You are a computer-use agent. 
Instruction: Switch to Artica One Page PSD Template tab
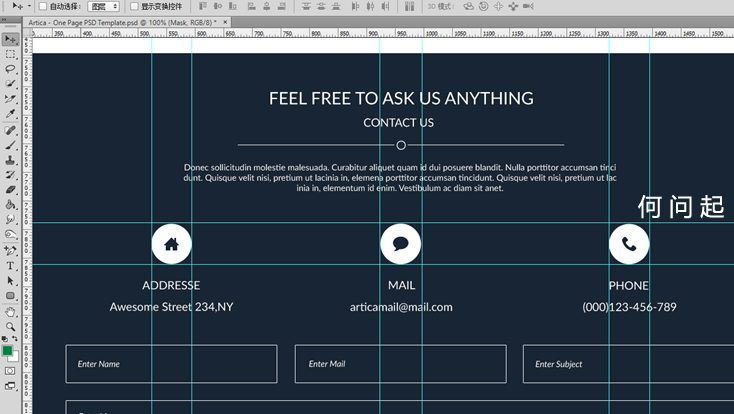coord(110,21)
